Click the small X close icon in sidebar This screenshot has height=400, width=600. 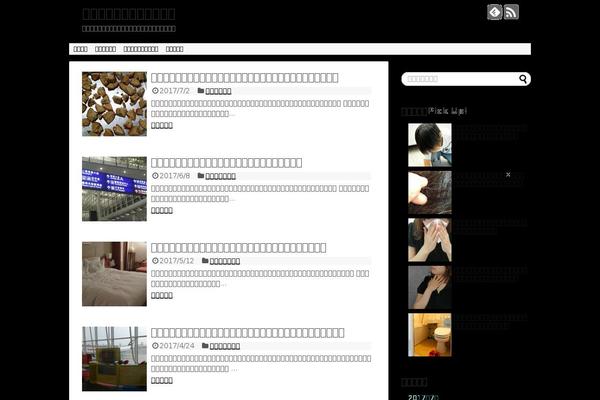tap(508, 175)
